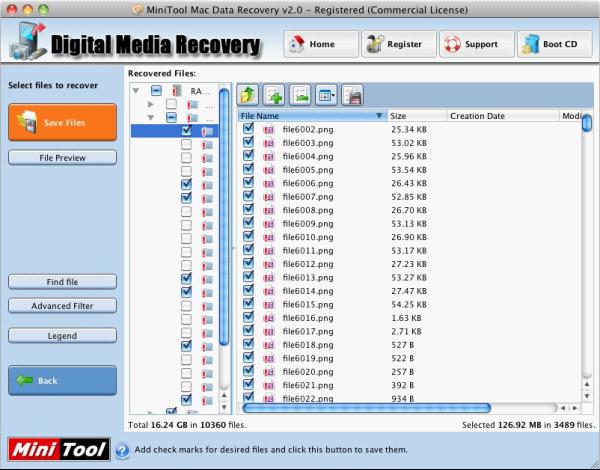Screen dimensions: 600x470
Task: Click the MiniTool logo
Action: (x=59, y=449)
